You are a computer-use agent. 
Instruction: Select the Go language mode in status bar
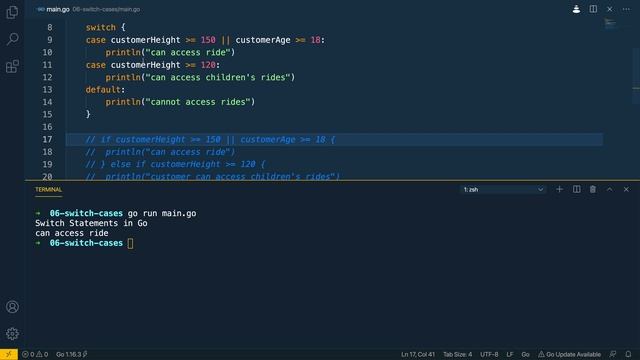[x=525, y=354]
